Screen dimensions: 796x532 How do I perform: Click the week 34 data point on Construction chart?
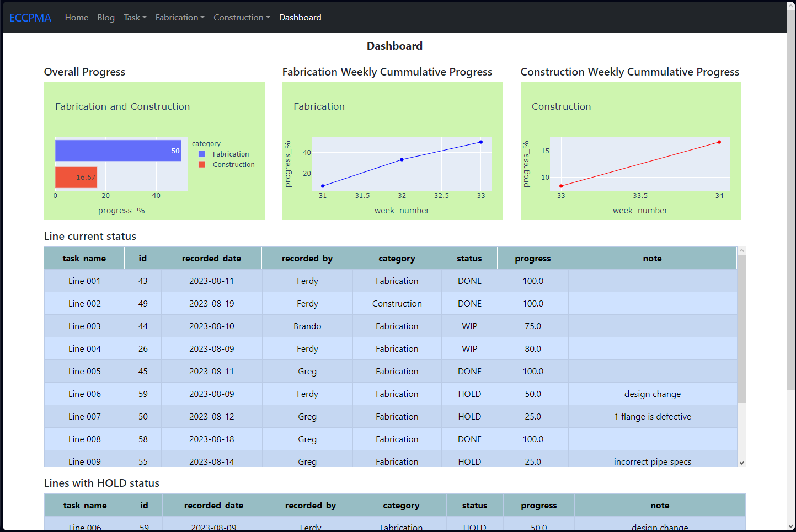[x=719, y=142]
